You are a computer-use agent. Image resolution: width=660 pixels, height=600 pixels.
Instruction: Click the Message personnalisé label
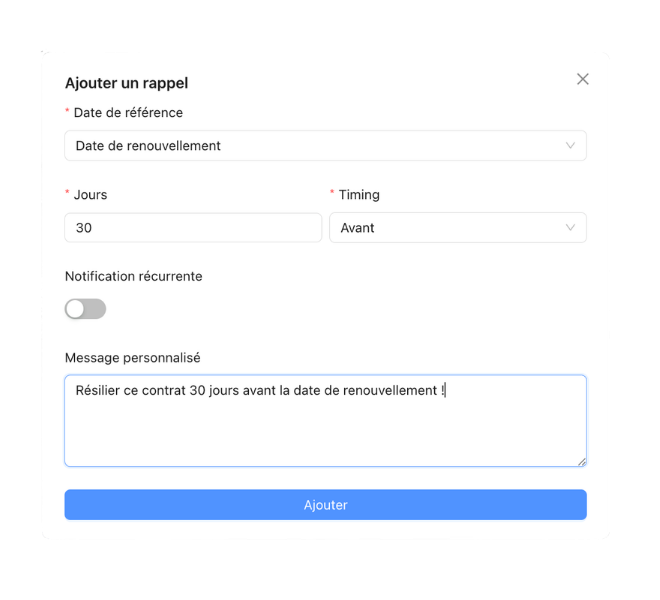coord(133,358)
